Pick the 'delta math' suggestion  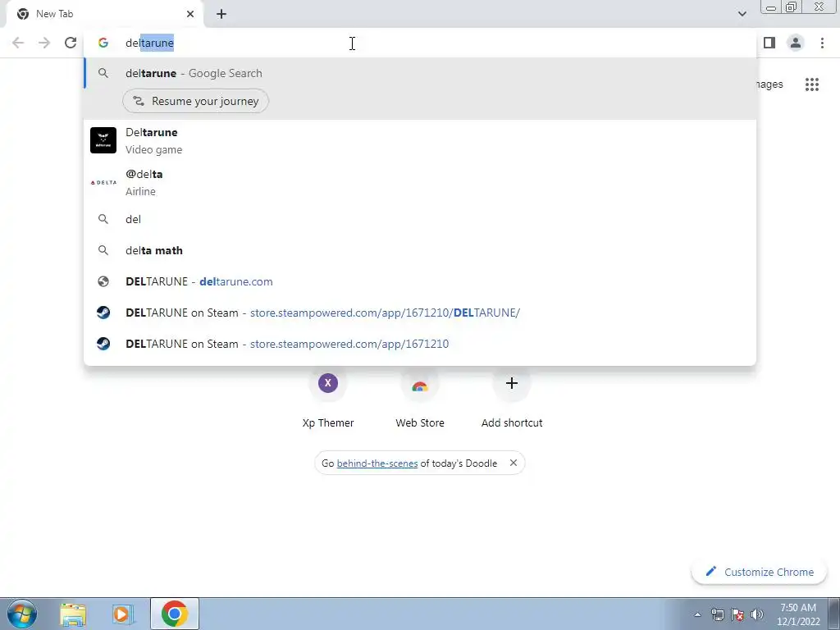point(420,250)
